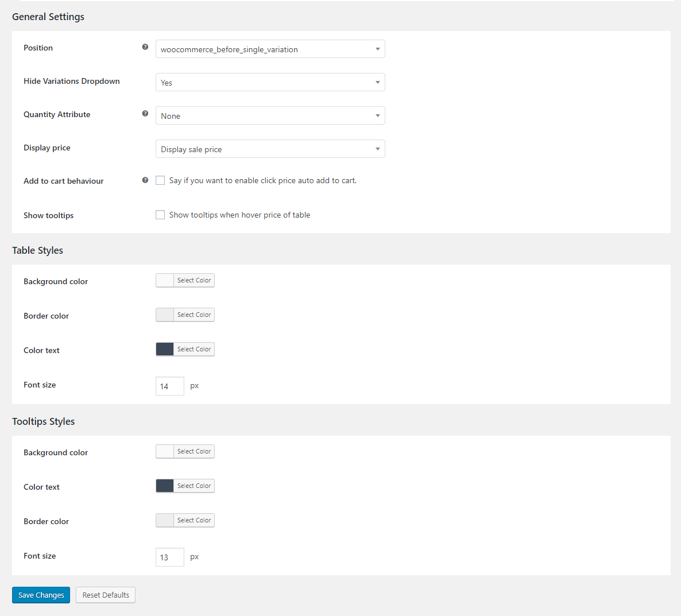Click the help icon for Add to cart behaviour
Screen dimensions: 681x616
(145, 180)
